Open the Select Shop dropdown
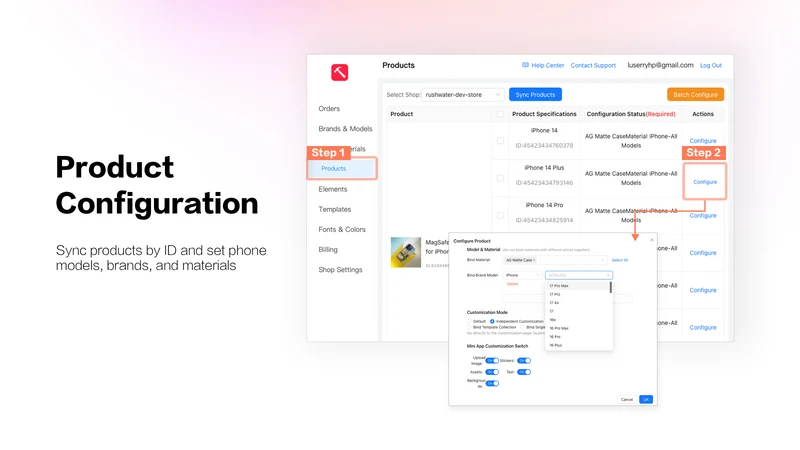The image size is (800, 450). (x=463, y=94)
